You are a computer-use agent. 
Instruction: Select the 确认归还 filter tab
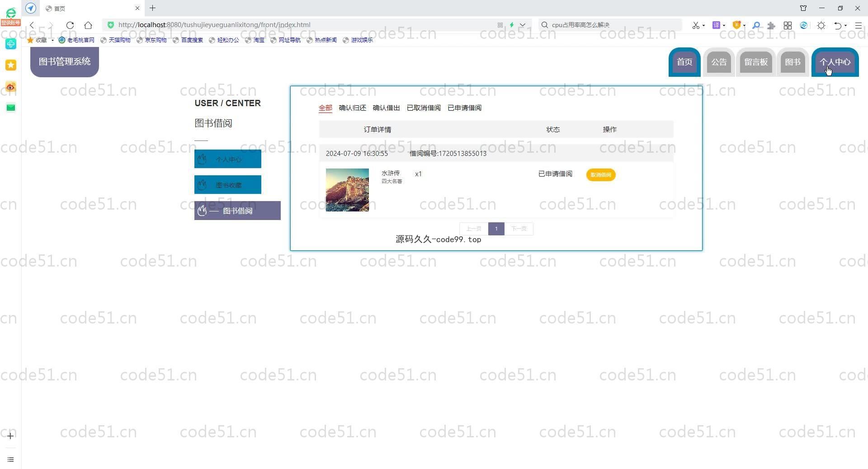coord(352,108)
